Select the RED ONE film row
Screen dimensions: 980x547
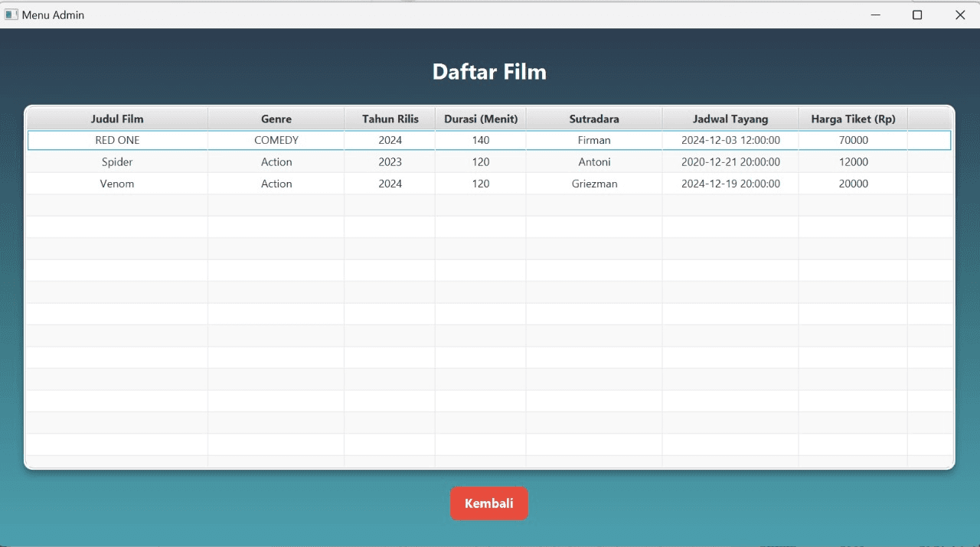117,140
